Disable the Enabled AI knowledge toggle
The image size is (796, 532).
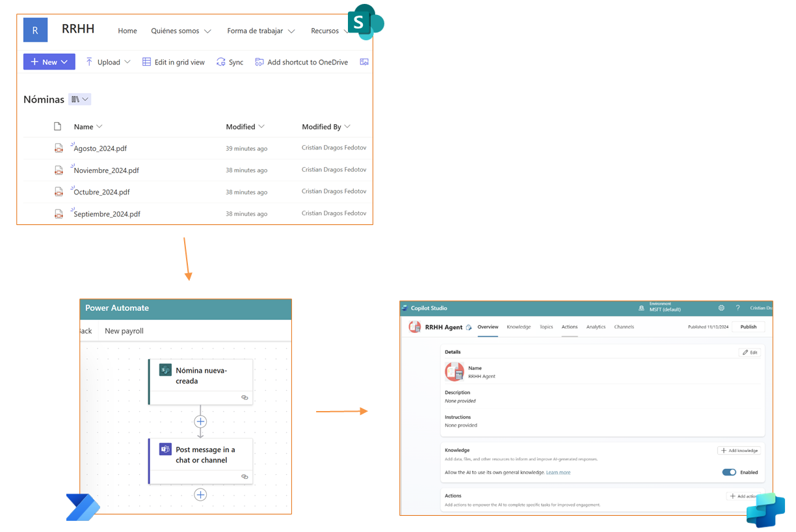[x=729, y=472]
